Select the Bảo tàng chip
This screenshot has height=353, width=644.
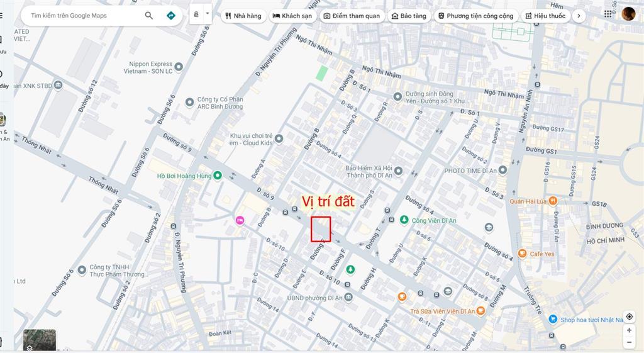click(409, 16)
